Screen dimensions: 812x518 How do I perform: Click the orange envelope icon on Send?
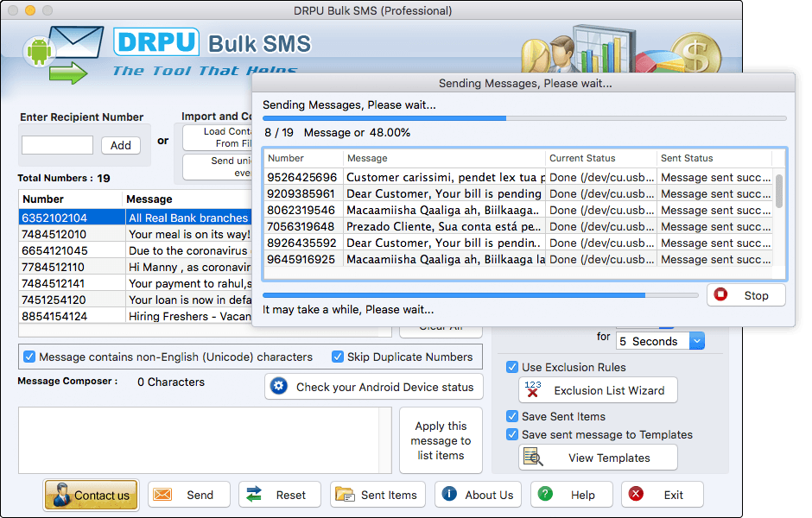pos(162,494)
